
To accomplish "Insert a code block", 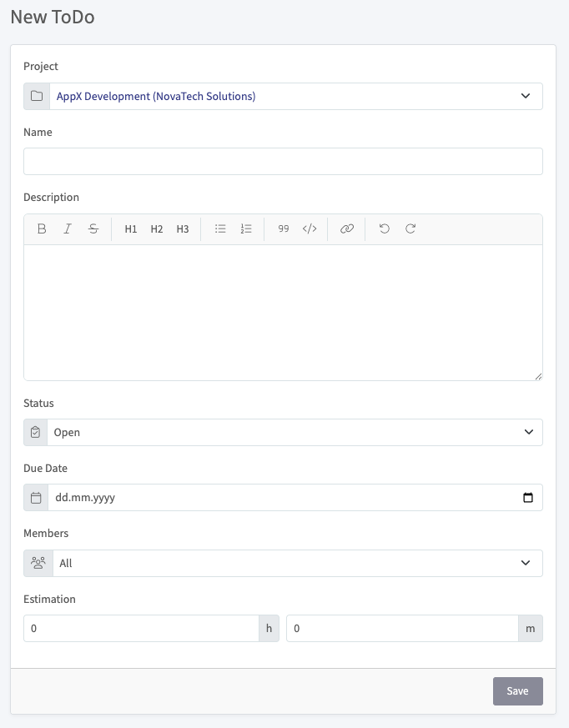I will [310, 228].
